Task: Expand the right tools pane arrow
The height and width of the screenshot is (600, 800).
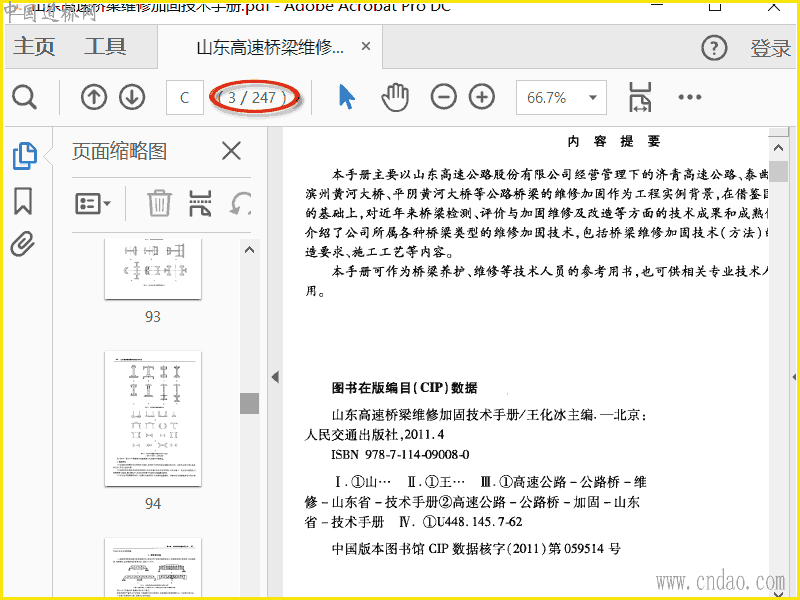Action: click(x=794, y=377)
